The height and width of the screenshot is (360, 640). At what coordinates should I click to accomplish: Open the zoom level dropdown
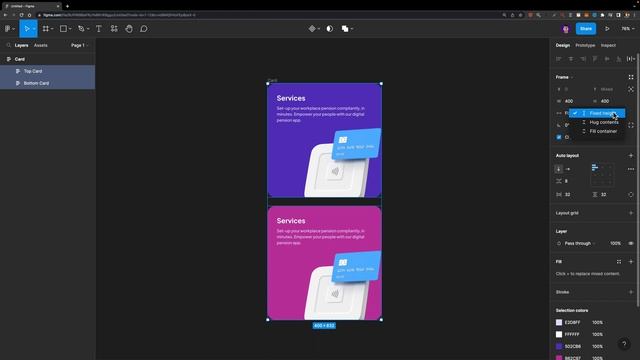pyautogui.click(x=628, y=29)
